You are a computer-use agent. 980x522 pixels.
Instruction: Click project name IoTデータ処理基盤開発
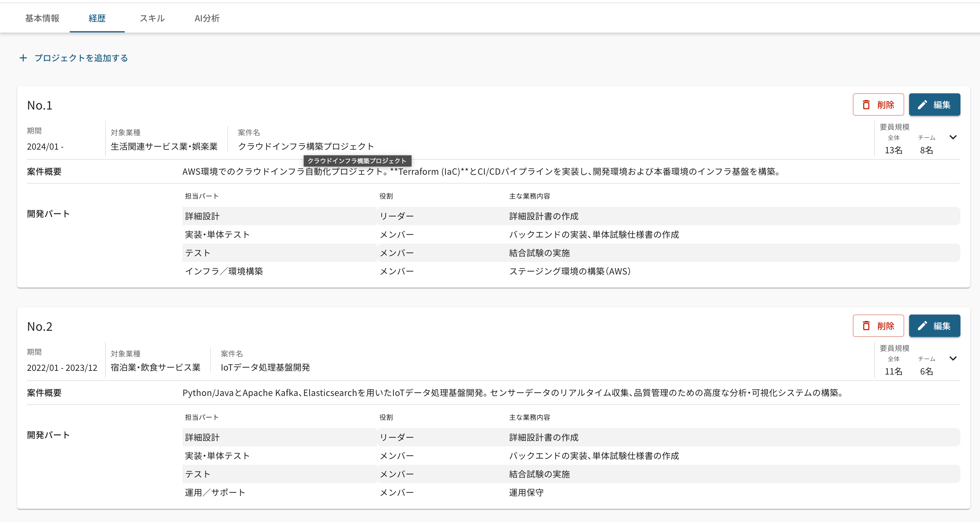(265, 368)
